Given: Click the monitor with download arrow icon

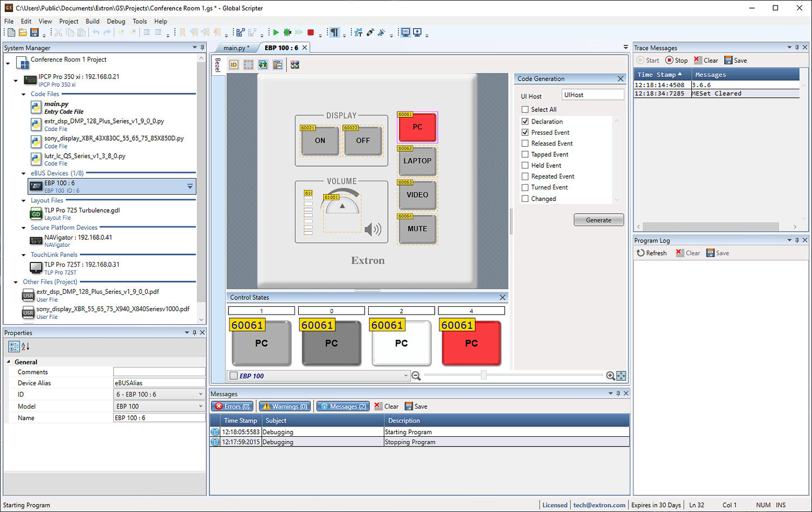Looking at the screenshot, I should pyautogui.click(x=417, y=32).
